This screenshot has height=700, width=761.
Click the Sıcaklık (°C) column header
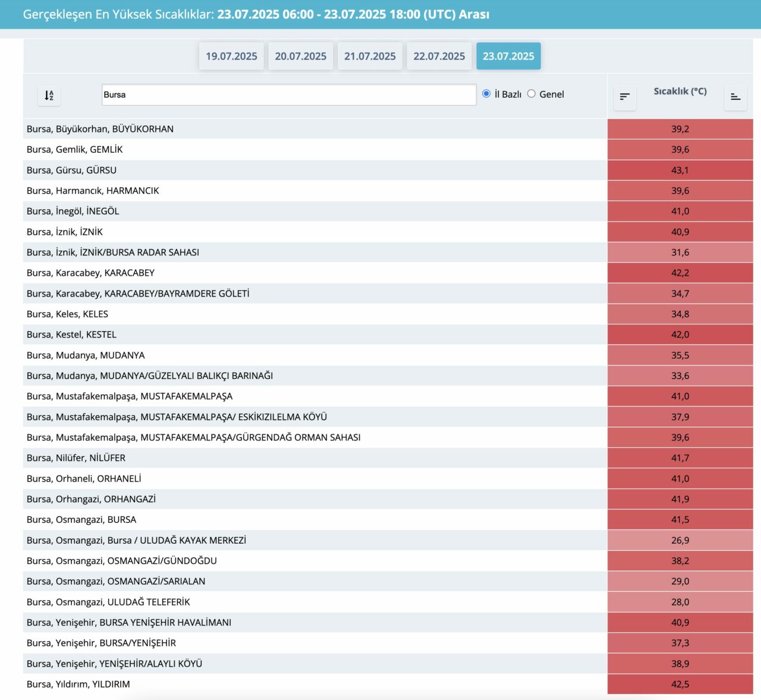[x=680, y=92]
